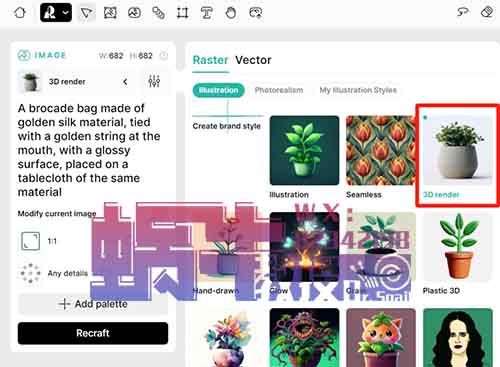This screenshot has height=367, width=500.
Task: Edit the brocade bag prompt text
Action: (89, 150)
